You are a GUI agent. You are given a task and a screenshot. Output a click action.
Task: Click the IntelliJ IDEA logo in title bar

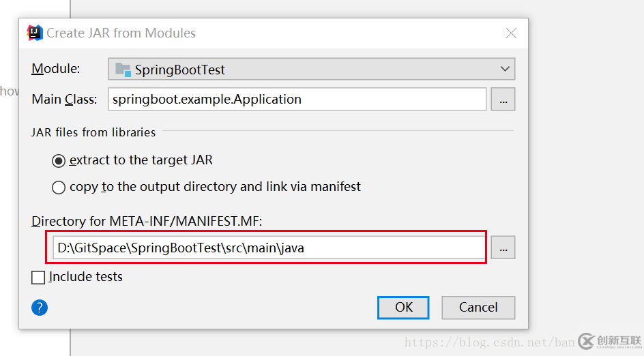tap(35, 33)
